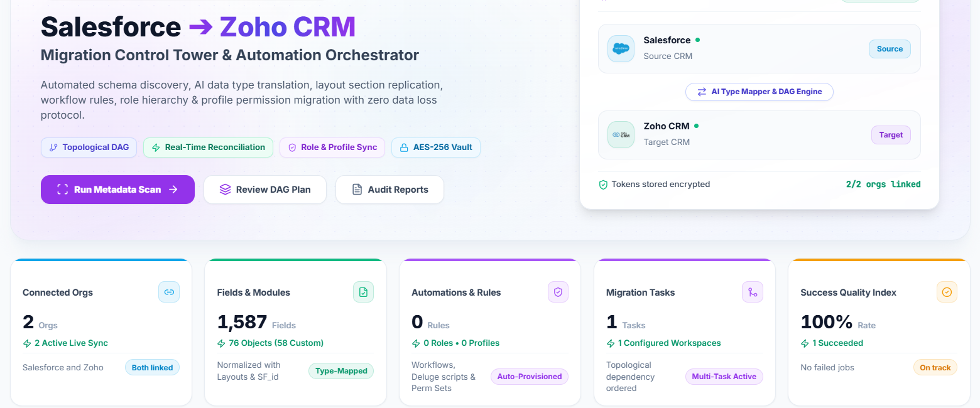Click the Both linked tag
The height and width of the screenshot is (408, 980).
pos(152,368)
